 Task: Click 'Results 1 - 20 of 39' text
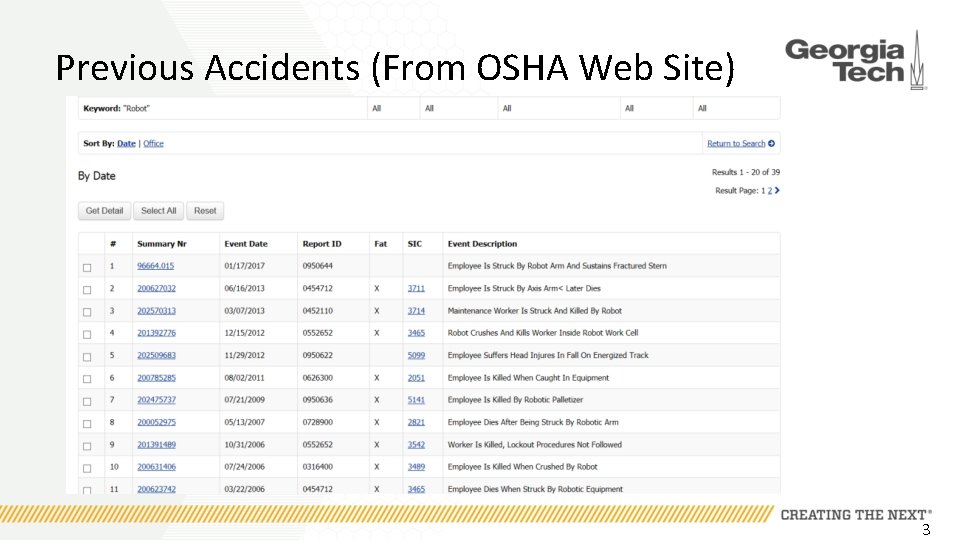746,172
